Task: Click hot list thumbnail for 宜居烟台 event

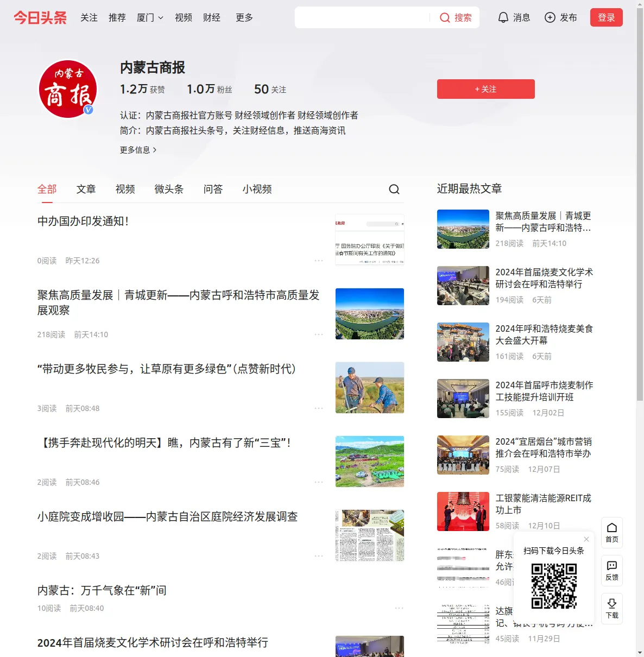Action: [463, 455]
